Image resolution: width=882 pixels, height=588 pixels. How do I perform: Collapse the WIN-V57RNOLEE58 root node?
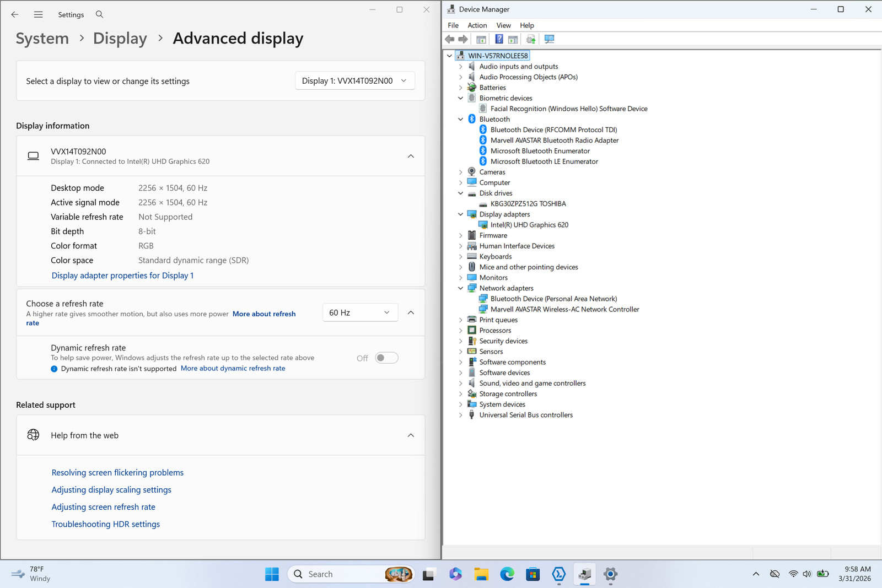[449, 56]
